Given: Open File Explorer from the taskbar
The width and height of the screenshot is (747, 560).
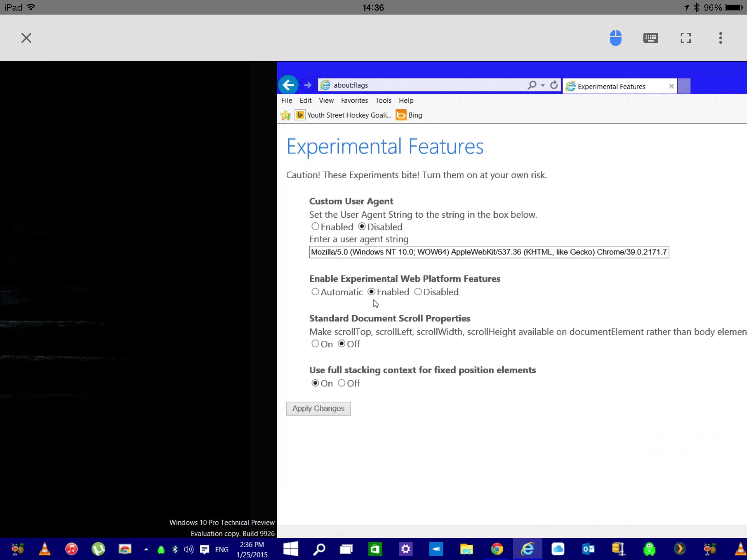Looking at the screenshot, I should click(466, 549).
